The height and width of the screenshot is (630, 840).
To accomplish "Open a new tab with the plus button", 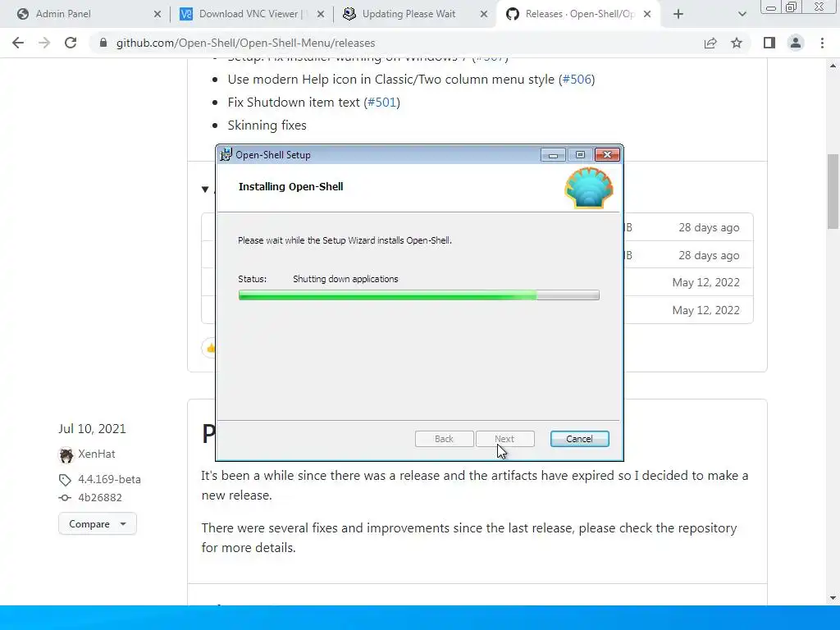I will pos(678,14).
